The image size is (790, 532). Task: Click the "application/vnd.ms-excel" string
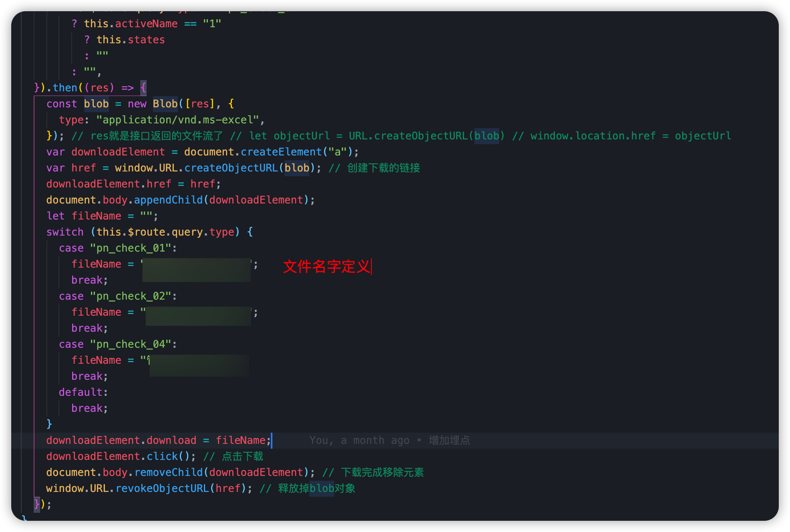click(x=177, y=120)
